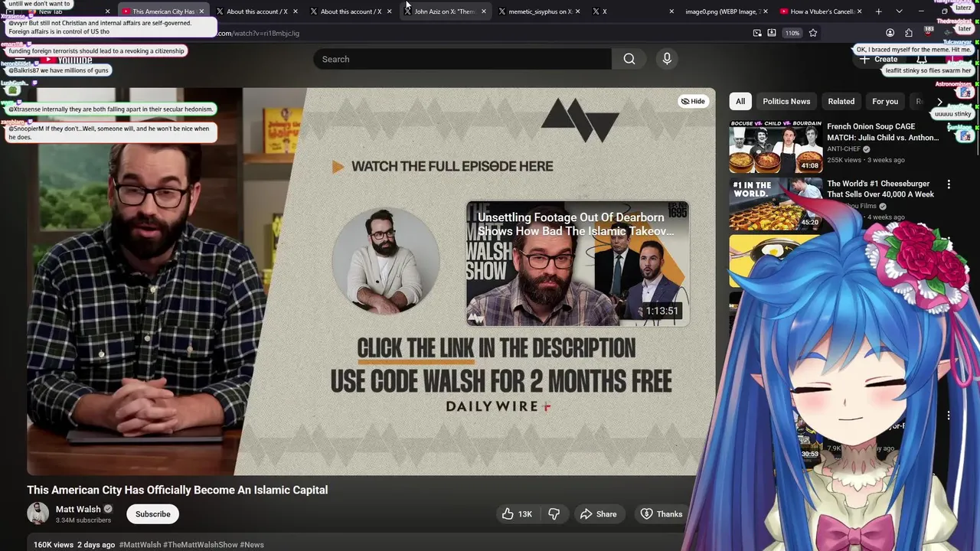
Task: Open the tab search dropdown arrow
Action: (x=899, y=11)
